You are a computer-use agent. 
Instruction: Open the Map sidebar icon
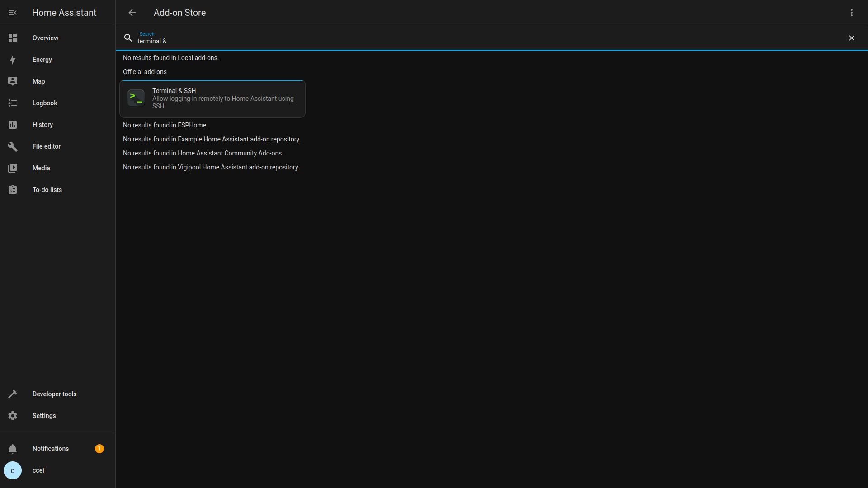tap(13, 81)
